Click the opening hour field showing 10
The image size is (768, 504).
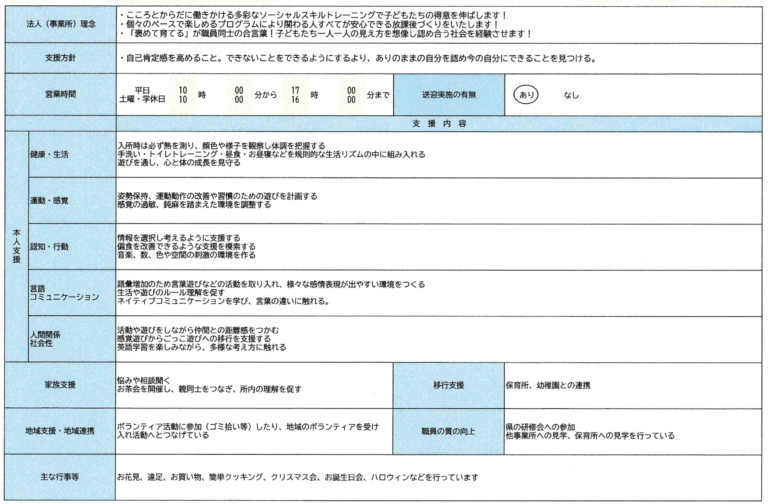(183, 89)
